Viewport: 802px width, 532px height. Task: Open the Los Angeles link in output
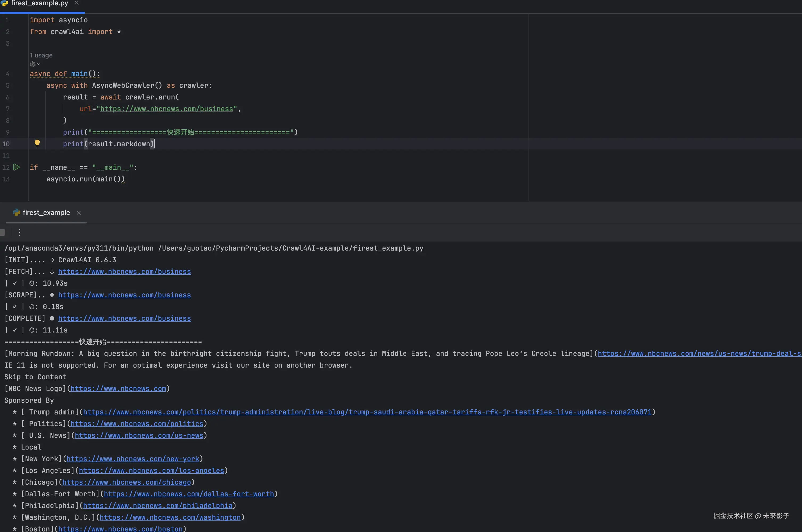[x=151, y=471]
